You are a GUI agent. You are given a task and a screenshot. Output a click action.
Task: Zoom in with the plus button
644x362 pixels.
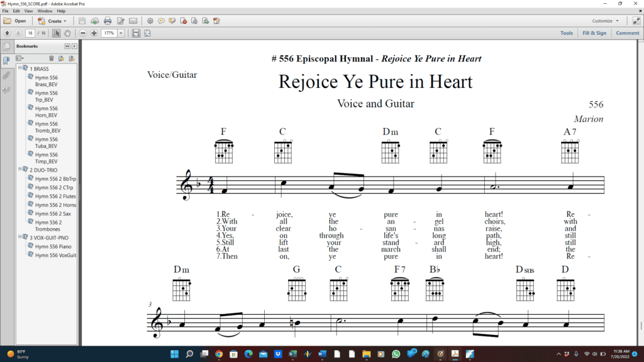pyautogui.click(x=94, y=33)
